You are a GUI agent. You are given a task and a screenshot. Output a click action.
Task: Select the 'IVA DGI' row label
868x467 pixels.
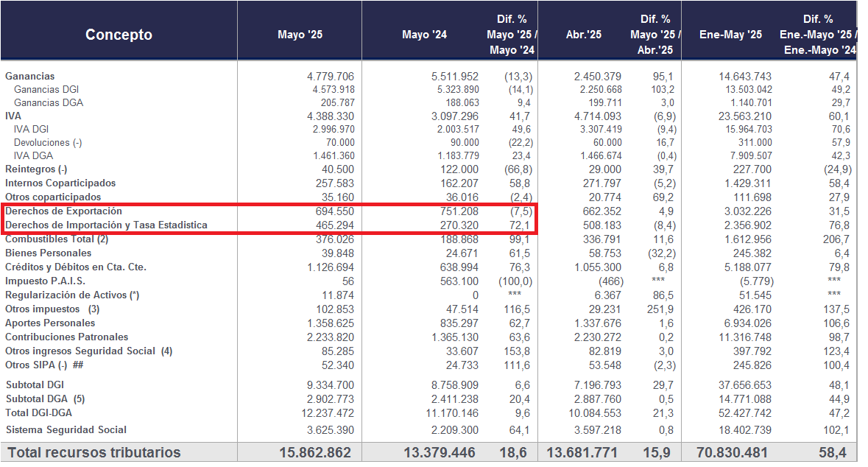click(x=32, y=129)
